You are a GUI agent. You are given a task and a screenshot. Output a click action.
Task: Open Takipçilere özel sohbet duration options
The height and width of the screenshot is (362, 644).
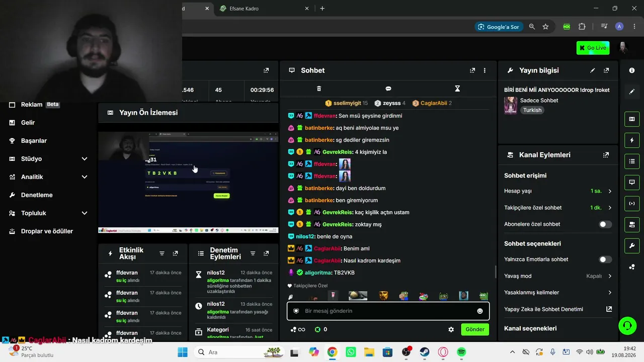point(558,208)
